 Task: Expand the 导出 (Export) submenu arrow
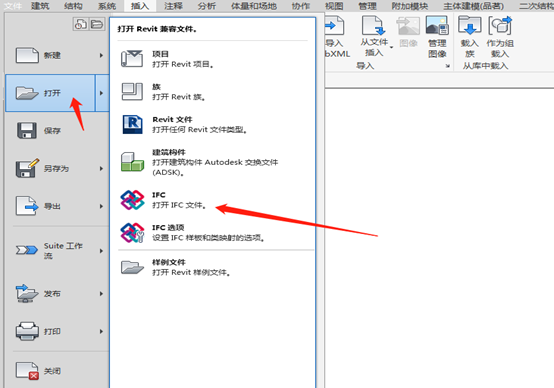pyautogui.click(x=101, y=206)
